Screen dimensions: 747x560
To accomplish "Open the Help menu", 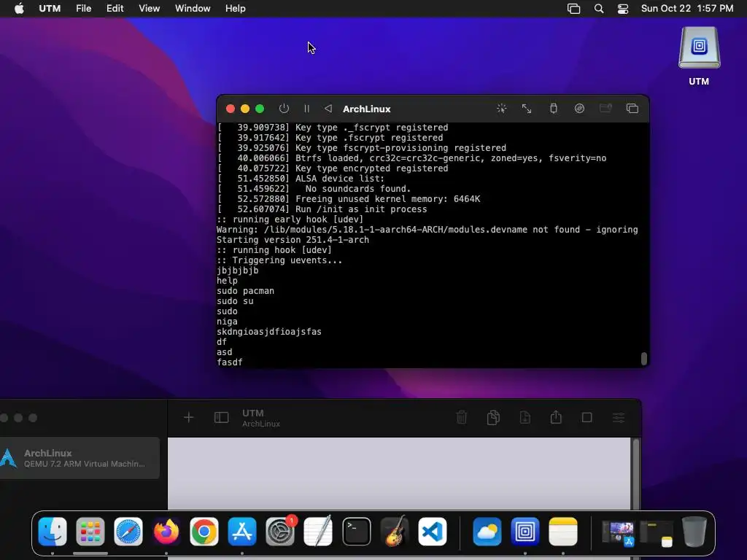I will tap(236, 9).
